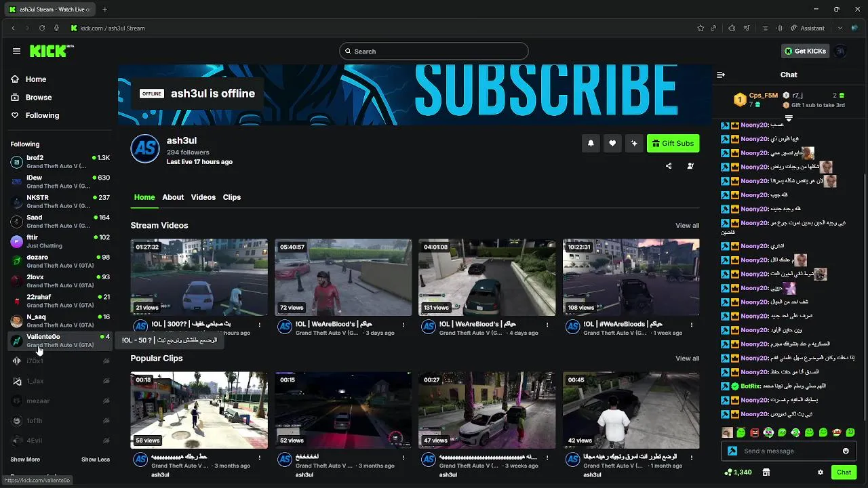The height and width of the screenshot is (488, 868).
Task: Play the 00:18 popular clip
Action: coord(199,410)
